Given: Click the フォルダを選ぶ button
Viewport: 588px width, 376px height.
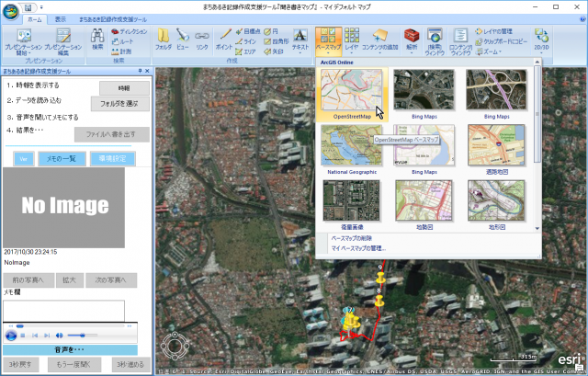Looking at the screenshot, I should point(120,104).
